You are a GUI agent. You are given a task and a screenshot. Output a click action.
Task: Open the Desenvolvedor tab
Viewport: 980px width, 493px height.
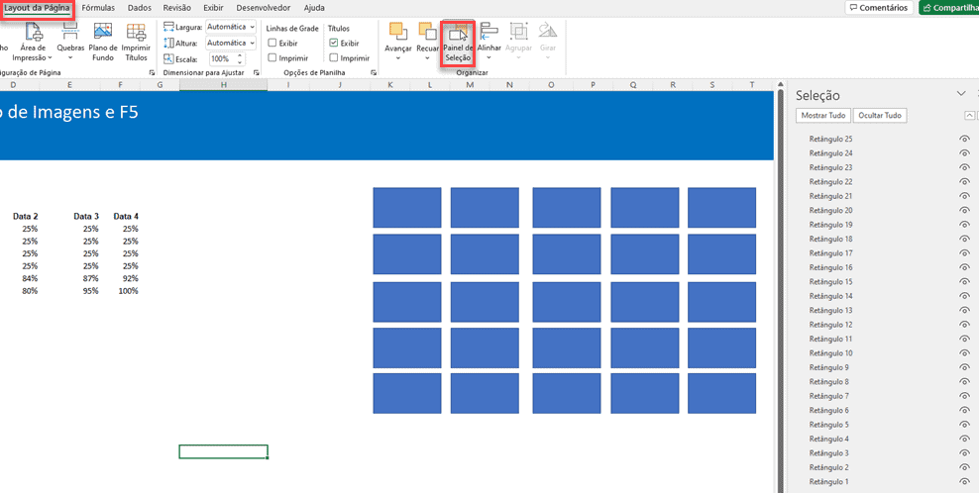tap(264, 8)
